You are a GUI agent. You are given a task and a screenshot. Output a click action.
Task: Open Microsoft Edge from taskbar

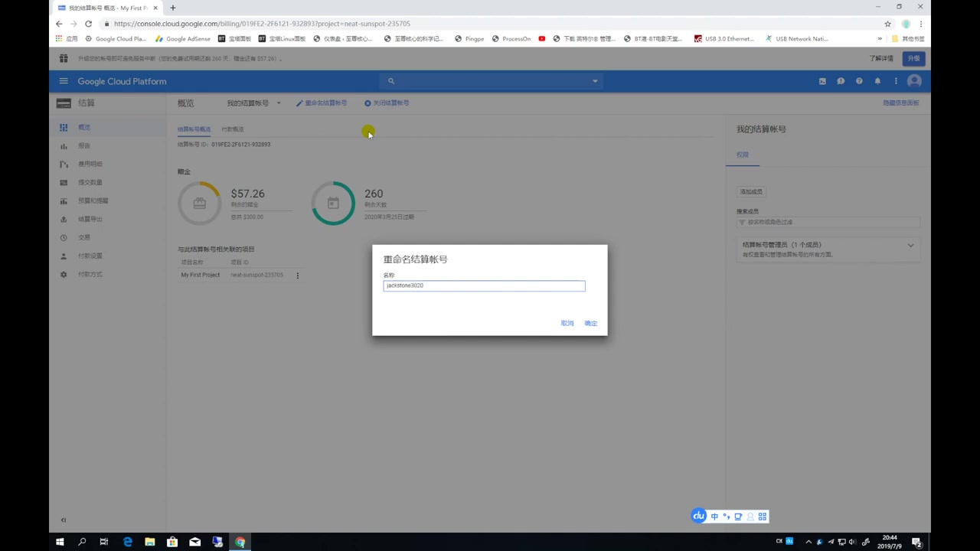(128, 542)
